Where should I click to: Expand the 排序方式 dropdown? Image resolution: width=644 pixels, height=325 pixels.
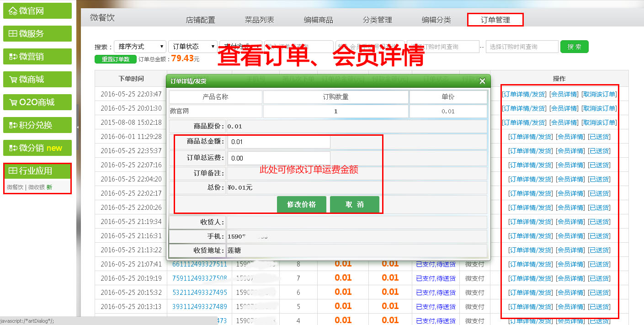(x=140, y=47)
